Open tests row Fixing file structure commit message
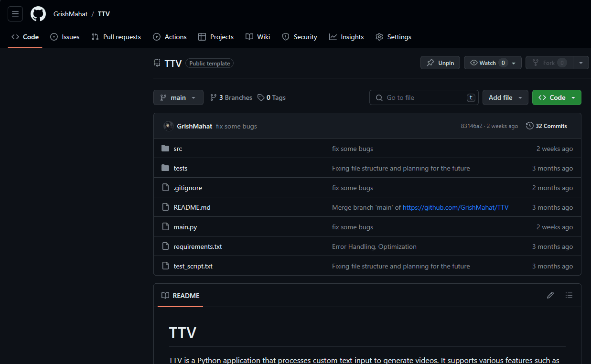The height and width of the screenshot is (364, 591). (401, 168)
